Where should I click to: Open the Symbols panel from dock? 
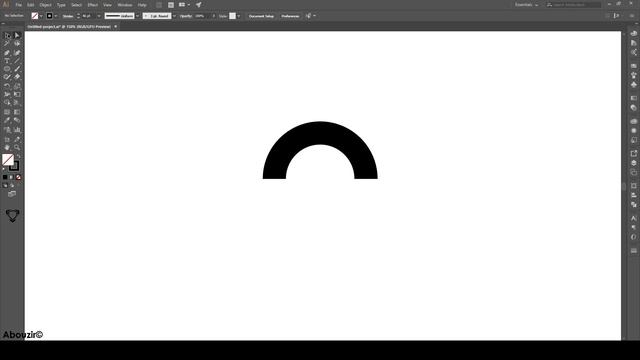pyautogui.click(x=633, y=84)
